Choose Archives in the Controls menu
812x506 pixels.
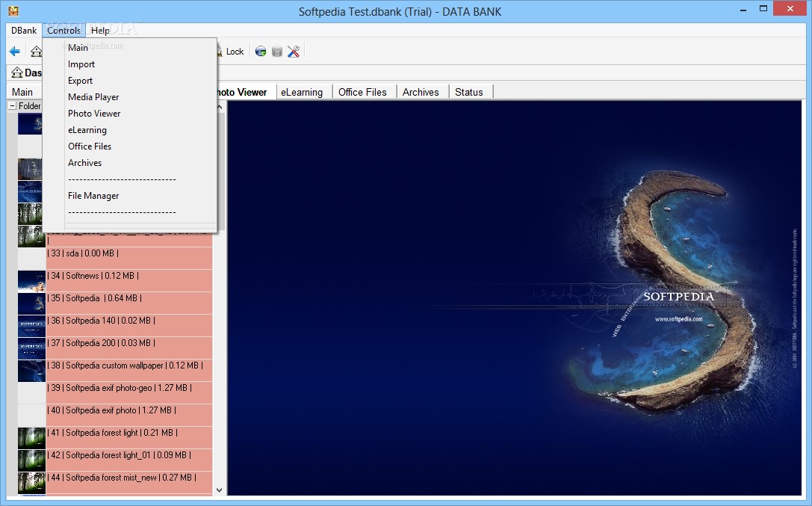(84, 163)
